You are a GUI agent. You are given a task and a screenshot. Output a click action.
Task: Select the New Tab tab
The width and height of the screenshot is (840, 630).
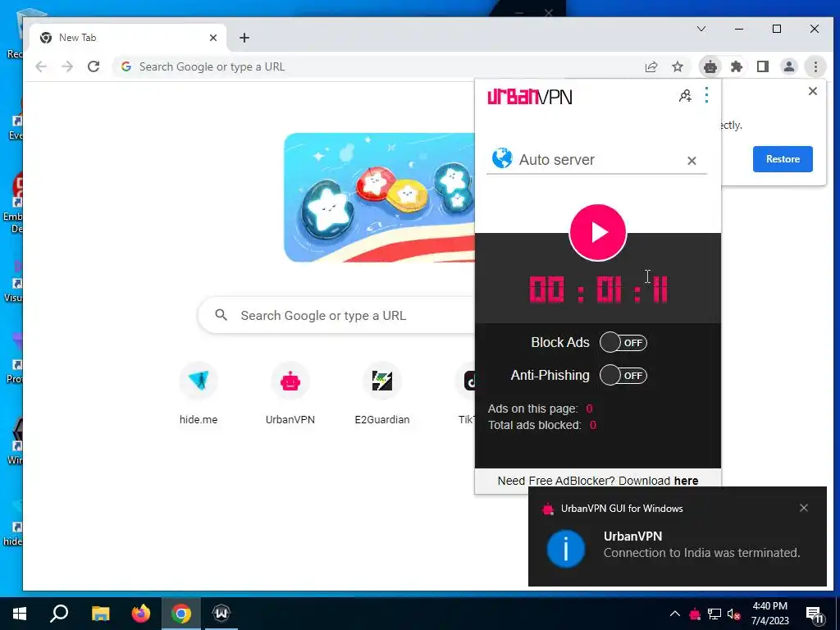point(128,38)
